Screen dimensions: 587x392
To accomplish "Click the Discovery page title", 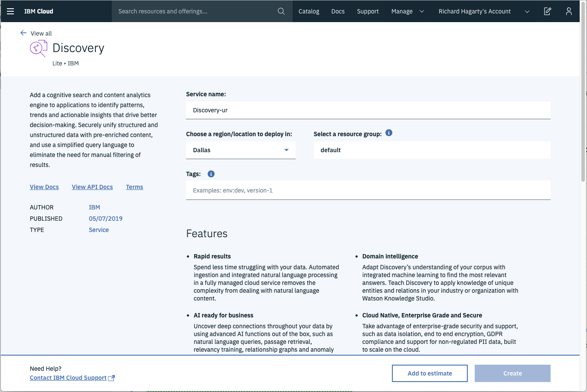I will click(78, 48).
